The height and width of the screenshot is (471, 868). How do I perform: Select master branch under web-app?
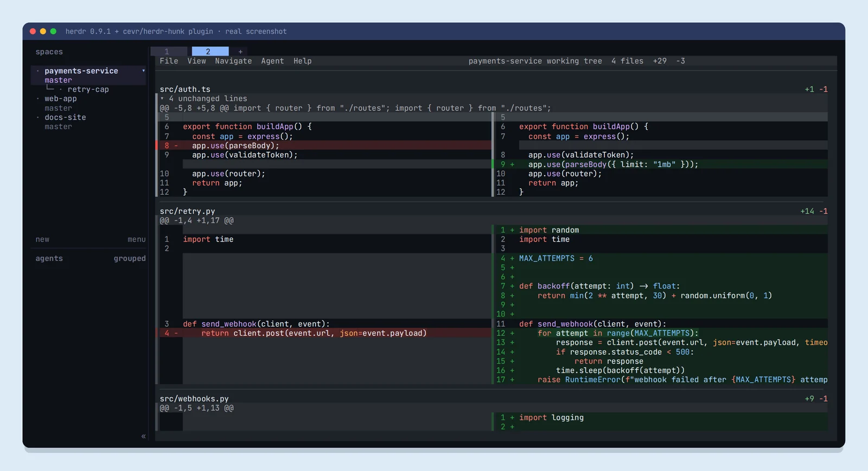pyautogui.click(x=58, y=108)
